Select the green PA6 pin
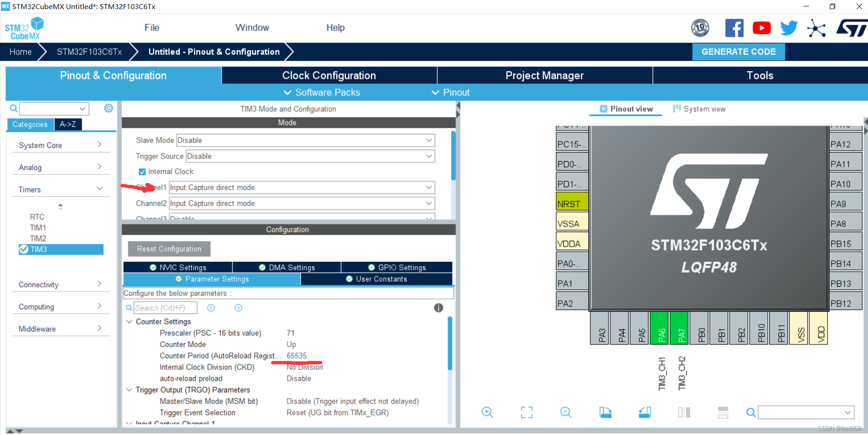 point(660,328)
